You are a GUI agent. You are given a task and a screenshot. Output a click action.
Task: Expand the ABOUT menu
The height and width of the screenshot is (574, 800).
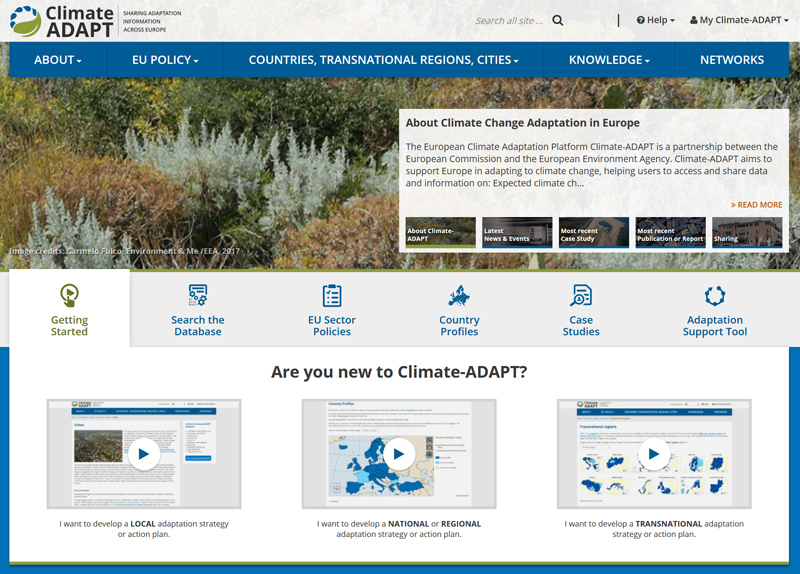58,60
